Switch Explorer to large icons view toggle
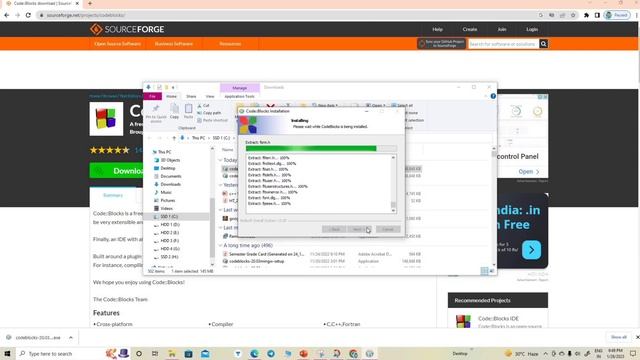The image size is (640, 360). click(x=492, y=271)
